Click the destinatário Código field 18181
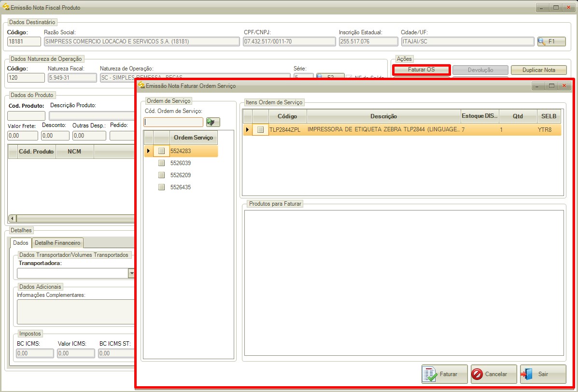This screenshot has height=392, width=578. [x=24, y=42]
